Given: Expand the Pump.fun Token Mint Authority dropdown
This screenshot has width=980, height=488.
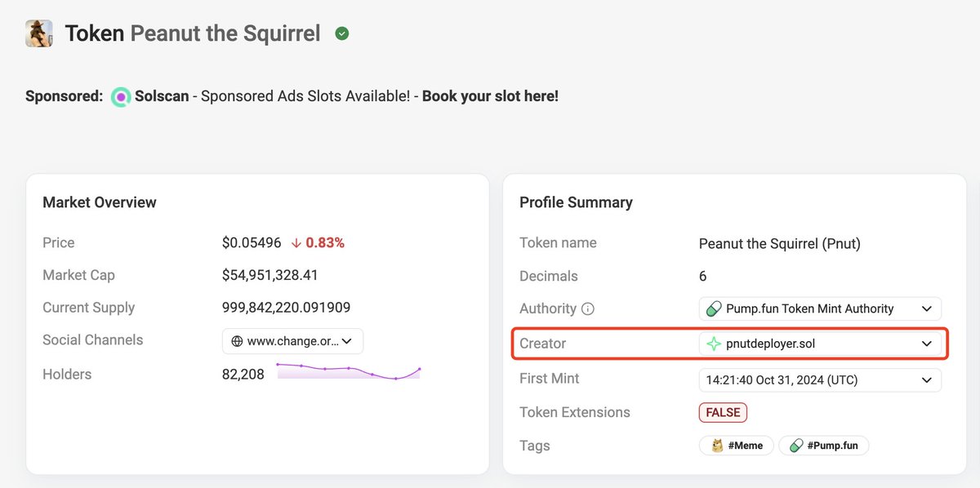Looking at the screenshot, I should 926,309.
